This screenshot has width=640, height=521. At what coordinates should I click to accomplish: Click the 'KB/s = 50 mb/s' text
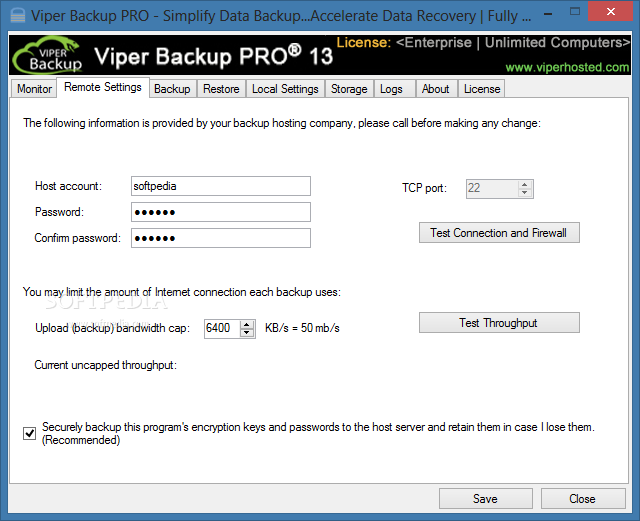(x=302, y=328)
